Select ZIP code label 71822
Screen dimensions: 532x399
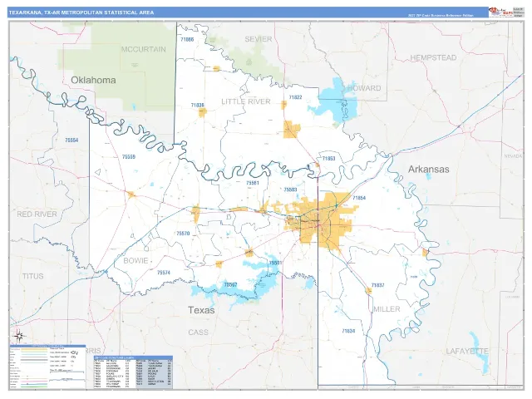[295, 97]
